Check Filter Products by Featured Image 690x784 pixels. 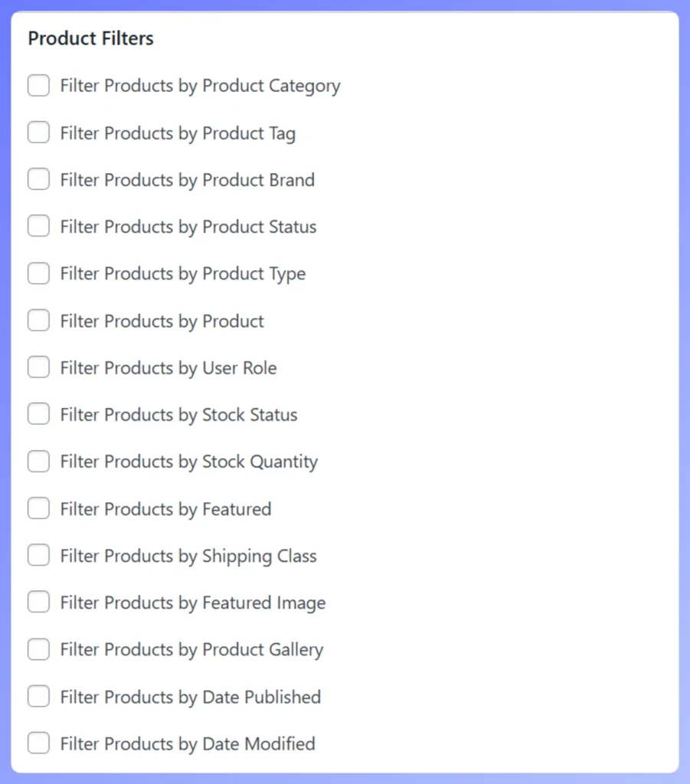[x=38, y=602]
